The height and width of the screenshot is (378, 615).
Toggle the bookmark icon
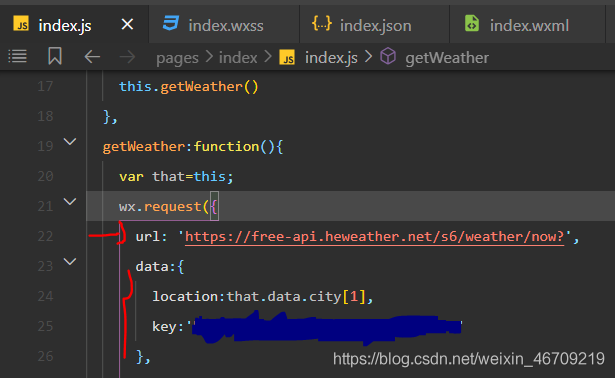click(55, 56)
